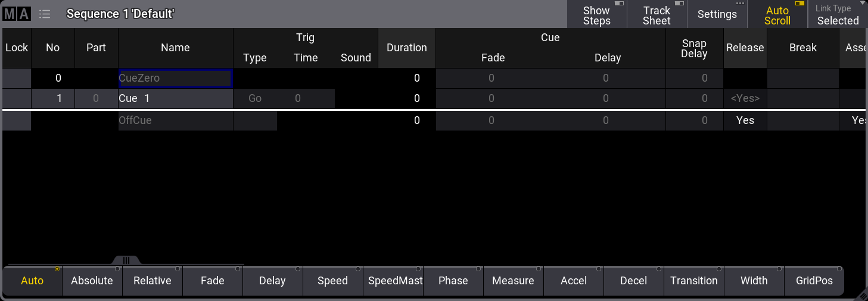The height and width of the screenshot is (301, 868).
Task: Click the Phase layer button
Action: click(453, 281)
